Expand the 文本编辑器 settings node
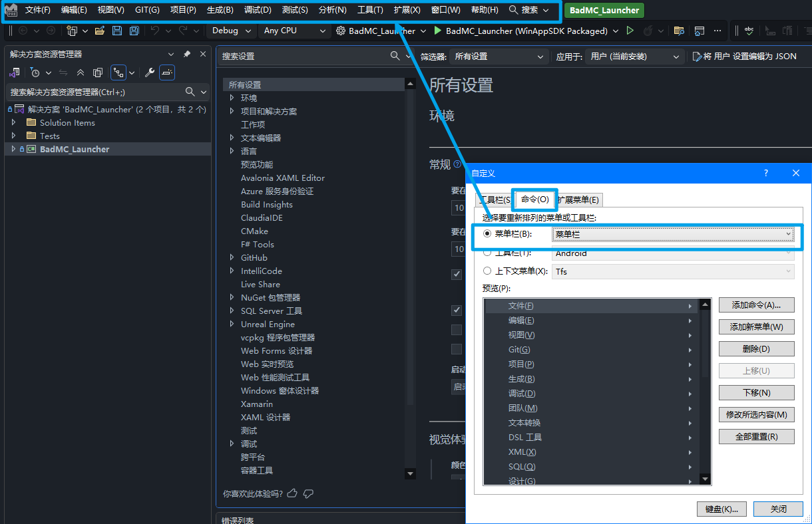The height and width of the screenshot is (524, 812). coord(232,138)
